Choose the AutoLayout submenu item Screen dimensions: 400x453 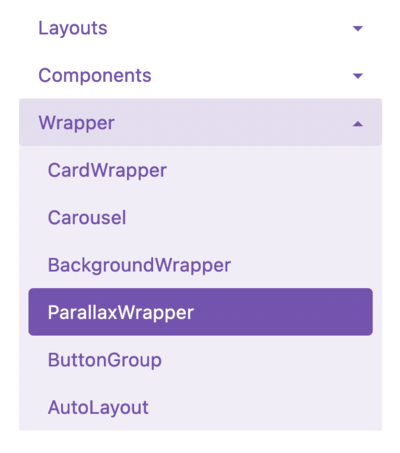(x=98, y=408)
